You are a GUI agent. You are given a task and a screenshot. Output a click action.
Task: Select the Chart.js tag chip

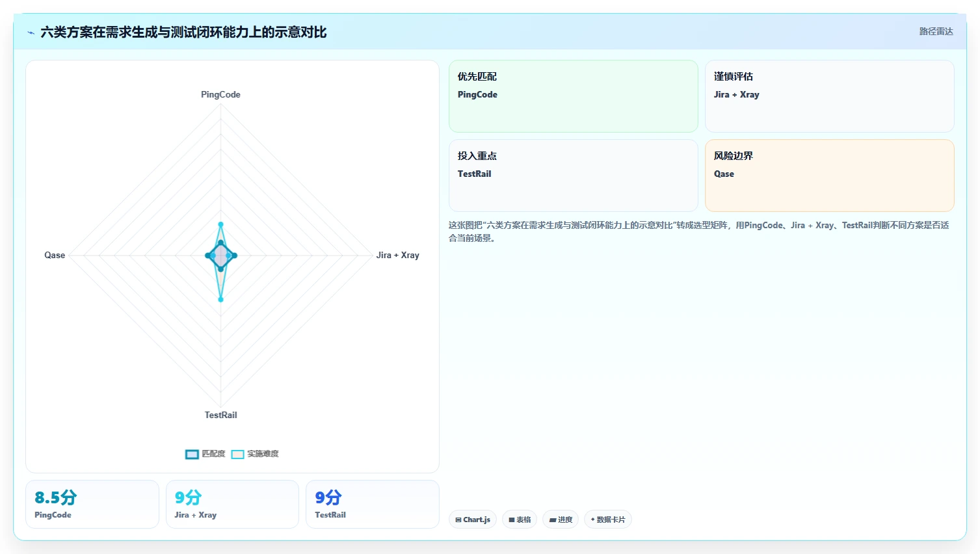tap(473, 520)
